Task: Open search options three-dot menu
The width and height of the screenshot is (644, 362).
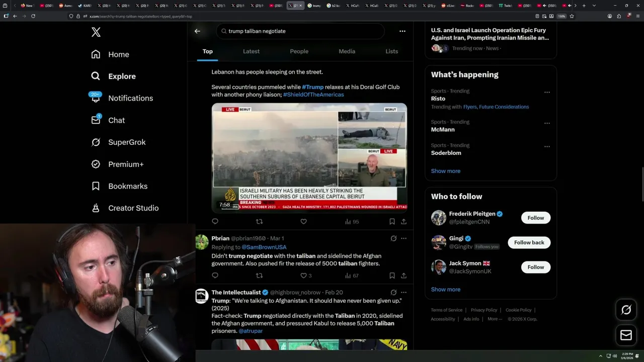Action: coord(402,31)
